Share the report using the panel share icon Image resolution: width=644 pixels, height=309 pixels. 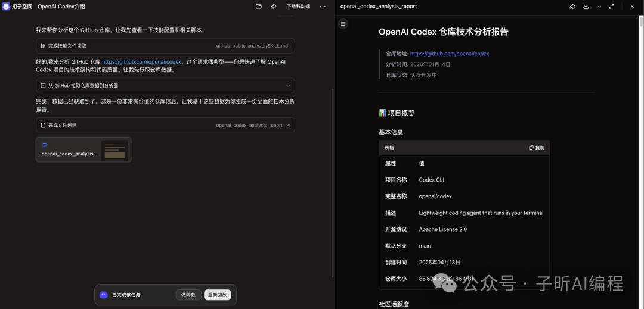572,7
